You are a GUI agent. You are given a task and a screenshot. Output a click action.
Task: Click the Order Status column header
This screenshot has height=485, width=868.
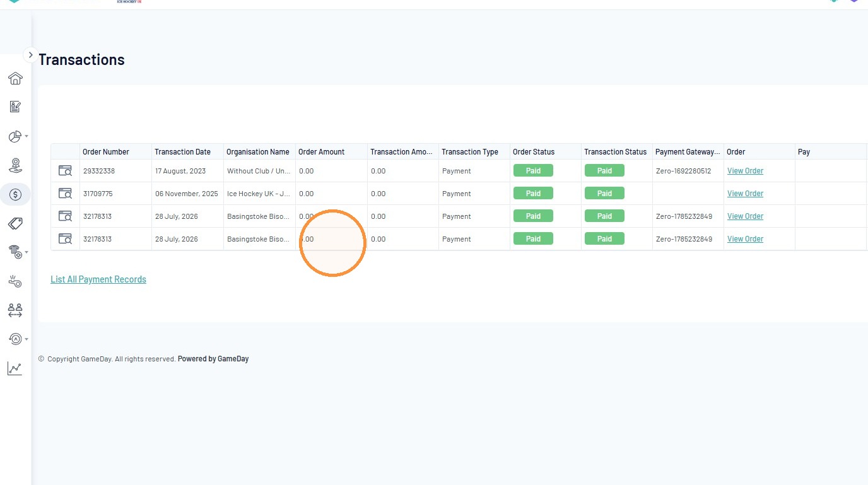coord(546,152)
